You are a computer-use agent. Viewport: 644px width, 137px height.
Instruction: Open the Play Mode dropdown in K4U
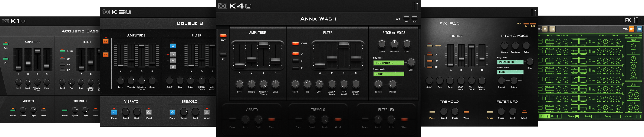tap(388, 63)
